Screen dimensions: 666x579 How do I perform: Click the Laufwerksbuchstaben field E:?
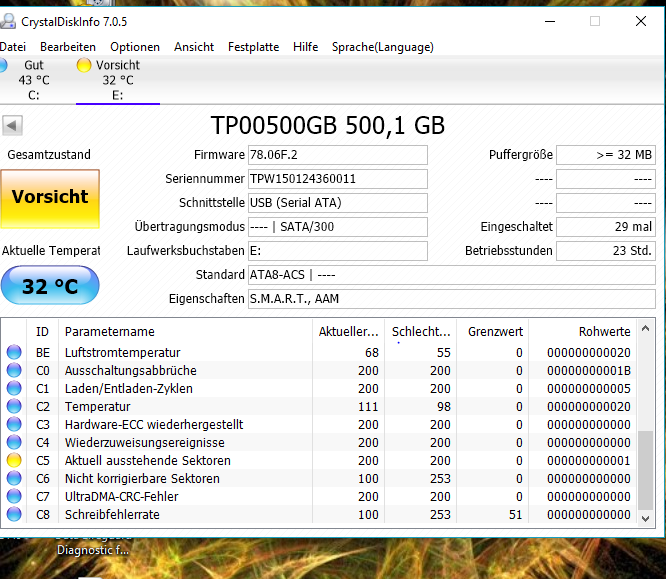pyautogui.click(x=338, y=251)
